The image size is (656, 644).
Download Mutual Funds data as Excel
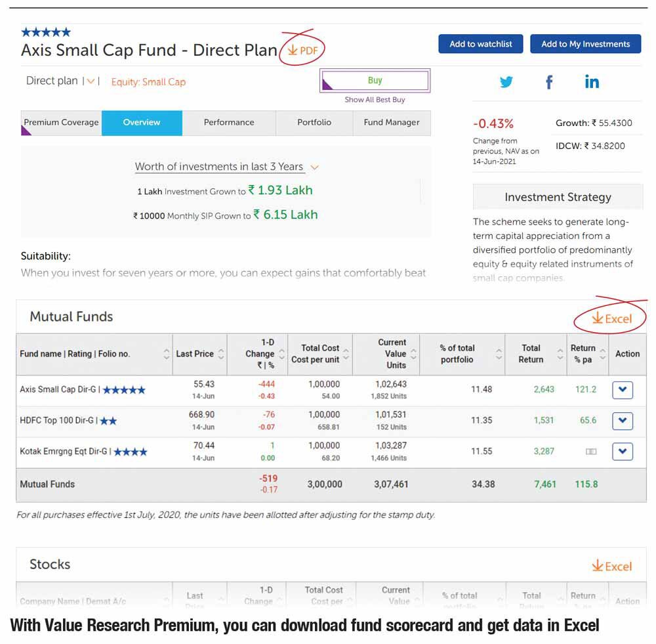(611, 319)
